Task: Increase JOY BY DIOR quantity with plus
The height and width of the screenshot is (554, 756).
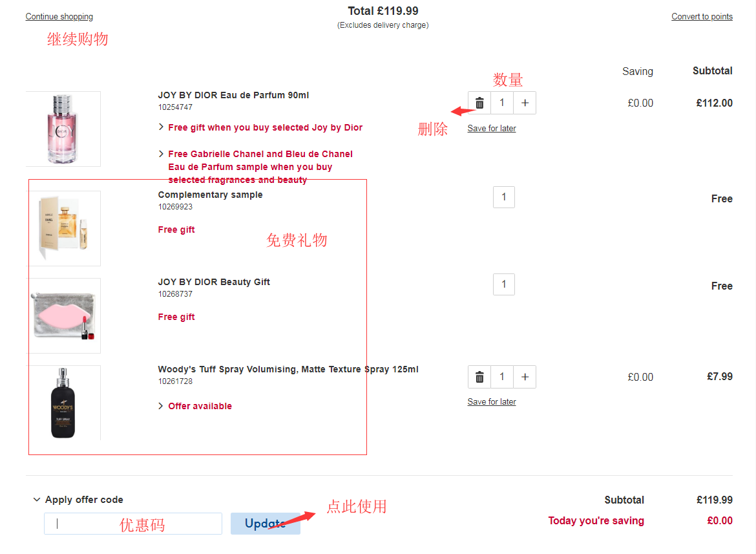Action: 525,103
